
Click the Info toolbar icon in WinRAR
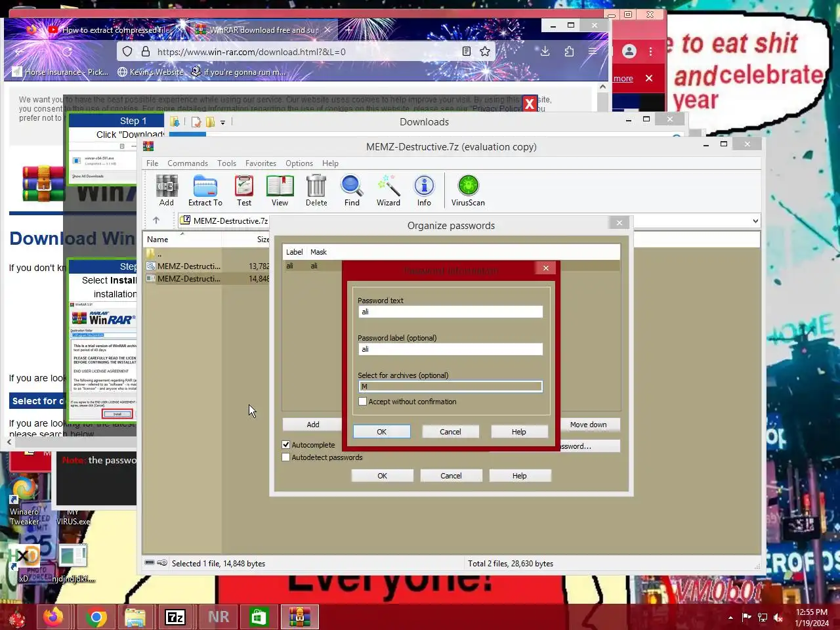click(x=424, y=191)
